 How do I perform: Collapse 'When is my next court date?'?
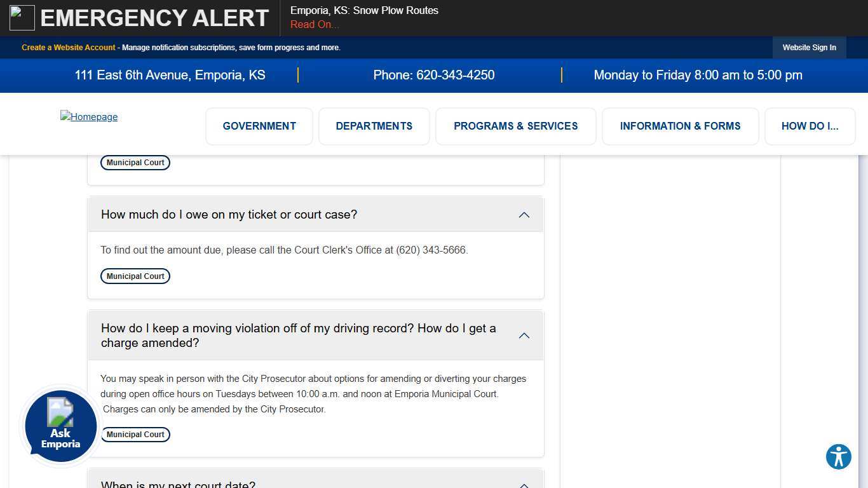(524, 484)
